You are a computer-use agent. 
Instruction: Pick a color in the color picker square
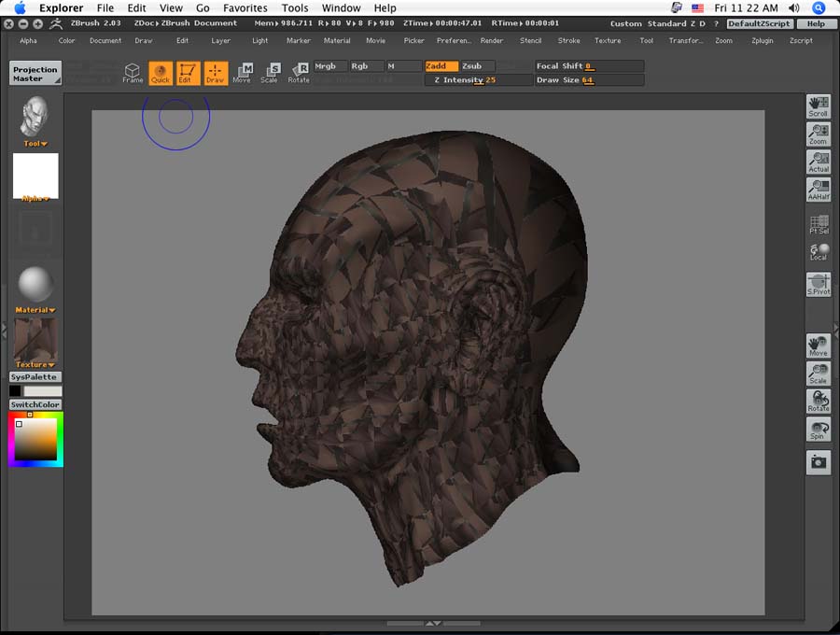tap(35, 439)
